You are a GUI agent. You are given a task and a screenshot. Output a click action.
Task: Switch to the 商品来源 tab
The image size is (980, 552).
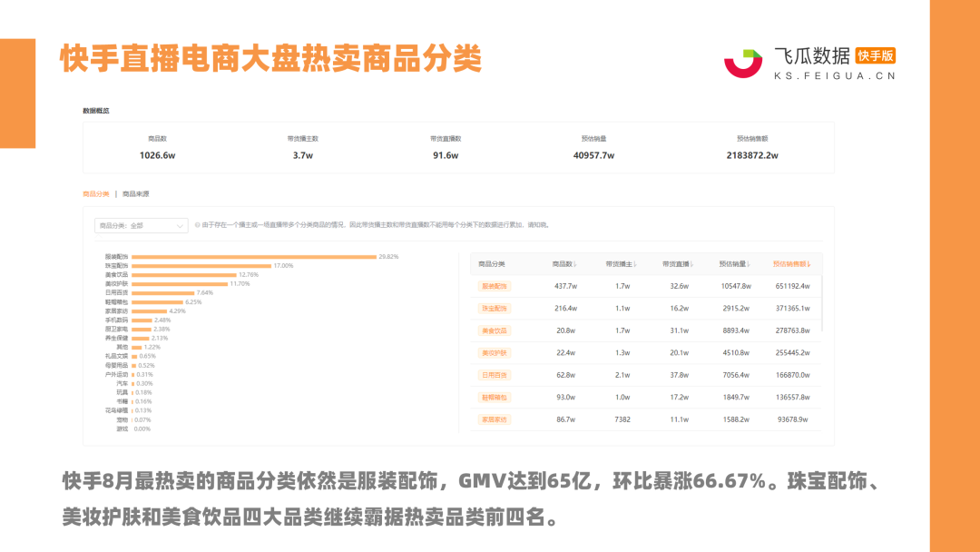point(135,193)
